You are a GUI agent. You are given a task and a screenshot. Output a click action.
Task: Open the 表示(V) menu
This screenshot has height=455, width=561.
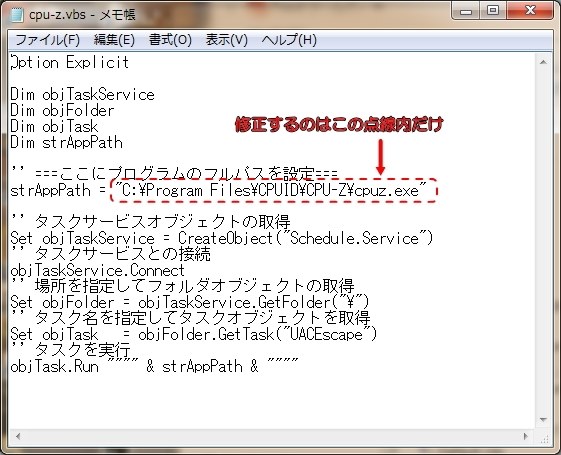[x=226, y=40]
